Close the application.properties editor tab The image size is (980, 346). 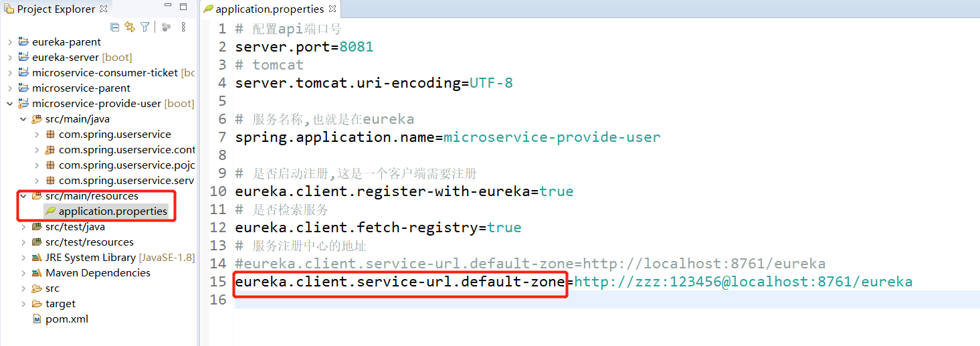click(x=332, y=9)
